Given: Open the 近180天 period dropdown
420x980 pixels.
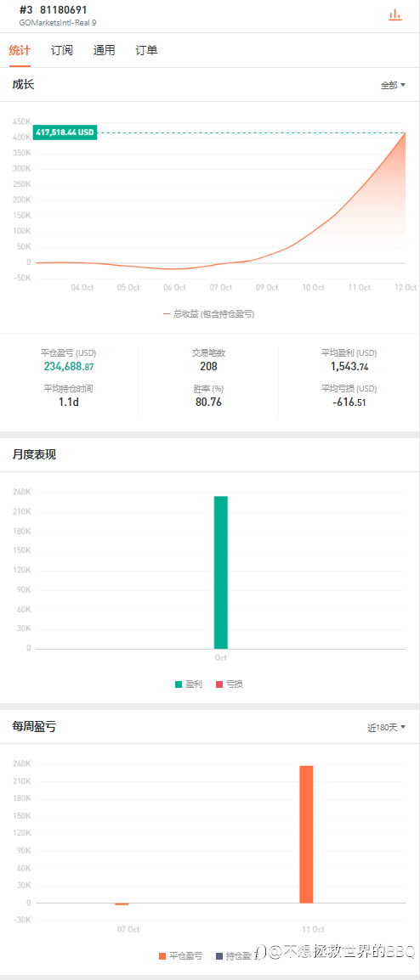Looking at the screenshot, I should point(386,727).
